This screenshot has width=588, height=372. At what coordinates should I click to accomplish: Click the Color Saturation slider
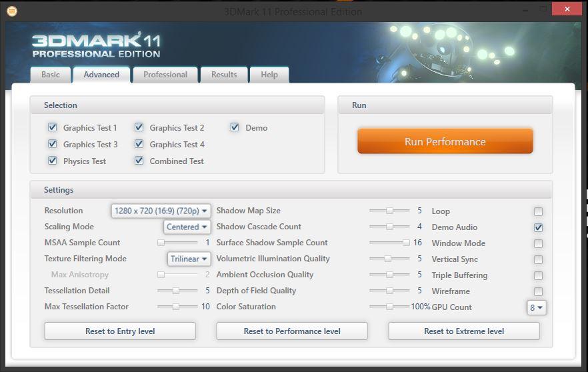pos(389,307)
